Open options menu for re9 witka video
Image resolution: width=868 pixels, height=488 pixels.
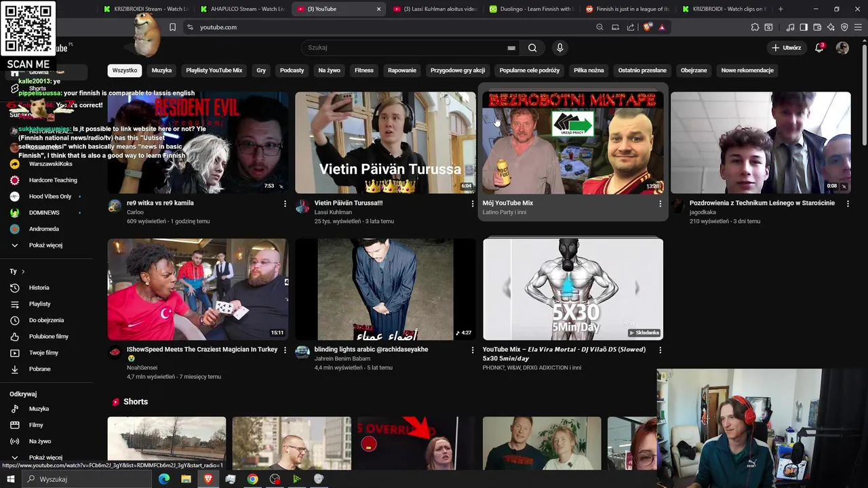(285, 203)
